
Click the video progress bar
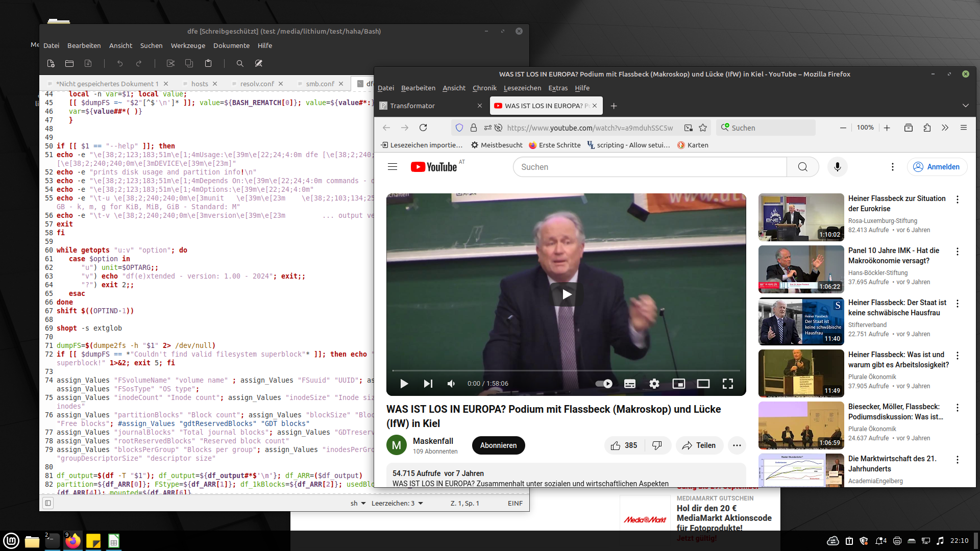click(x=566, y=370)
